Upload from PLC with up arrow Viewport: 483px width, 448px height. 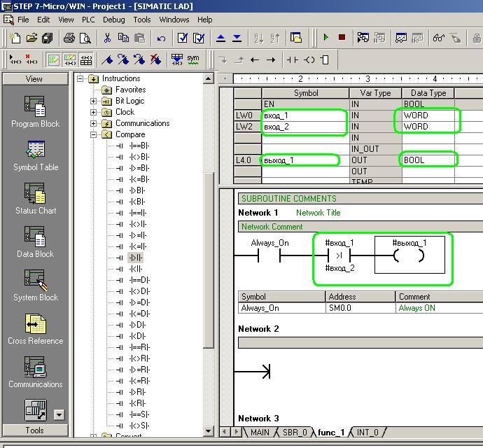(x=220, y=38)
